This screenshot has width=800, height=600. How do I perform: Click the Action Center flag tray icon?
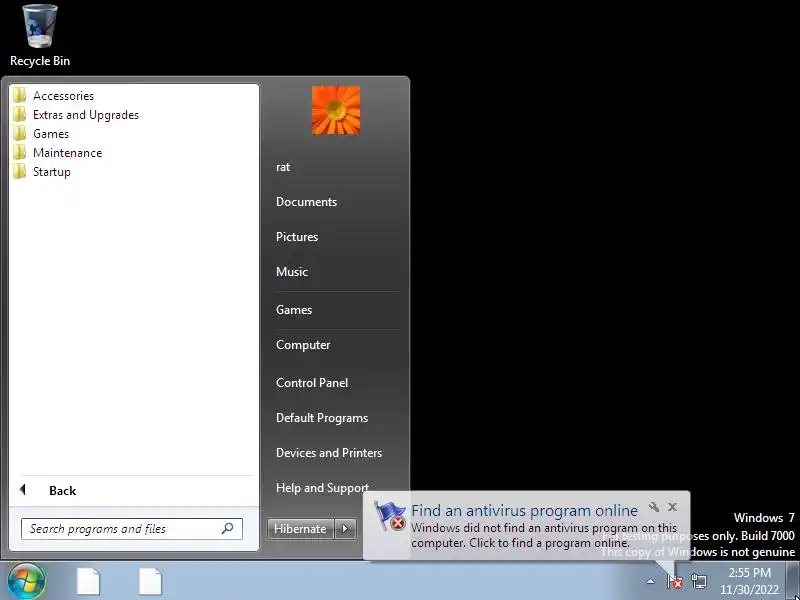click(x=674, y=581)
